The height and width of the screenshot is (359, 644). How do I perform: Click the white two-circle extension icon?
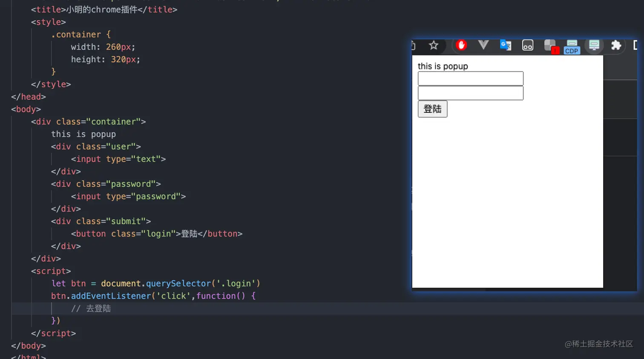click(528, 45)
